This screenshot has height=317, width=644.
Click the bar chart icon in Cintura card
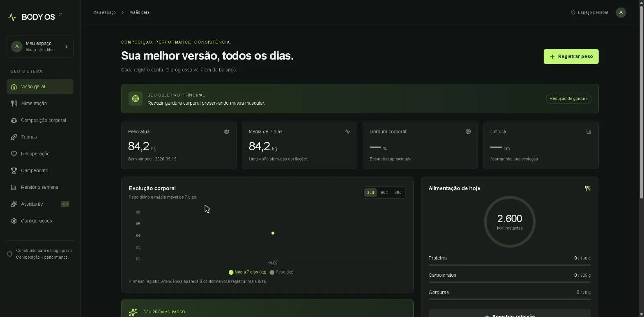[589, 132]
